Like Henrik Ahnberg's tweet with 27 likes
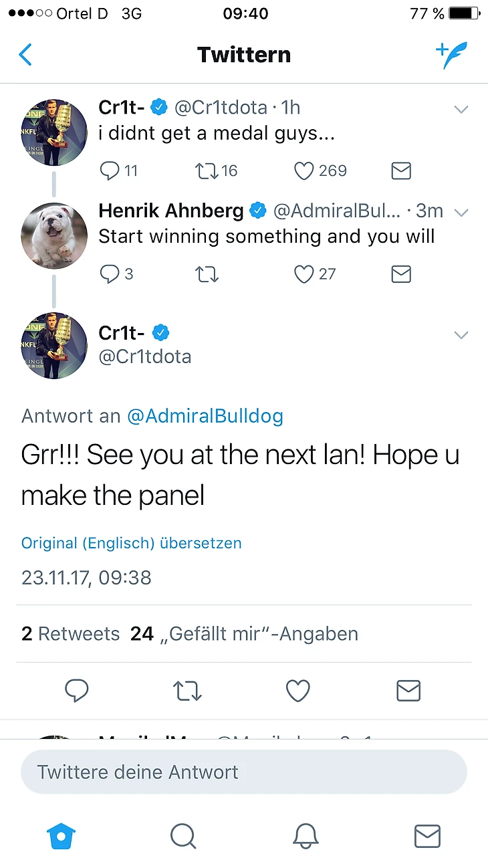 click(x=304, y=274)
